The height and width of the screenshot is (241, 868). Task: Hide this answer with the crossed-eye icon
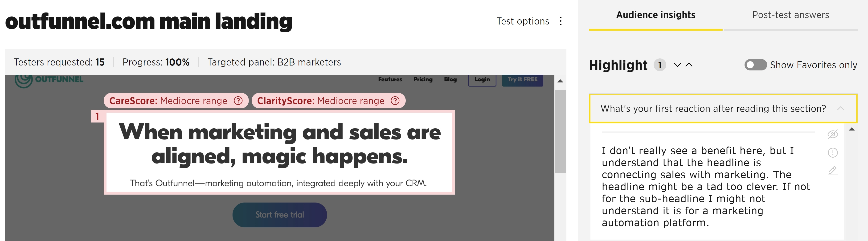click(x=833, y=134)
